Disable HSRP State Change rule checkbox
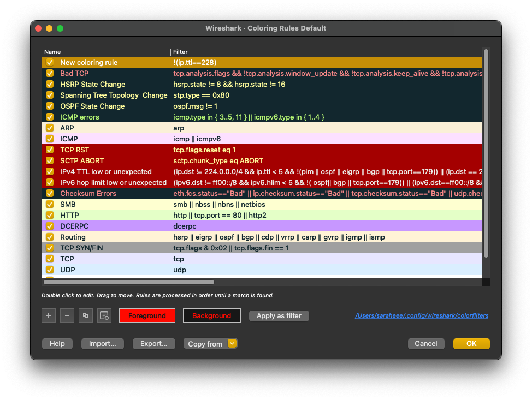The image size is (532, 400). pyautogui.click(x=50, y=84)
